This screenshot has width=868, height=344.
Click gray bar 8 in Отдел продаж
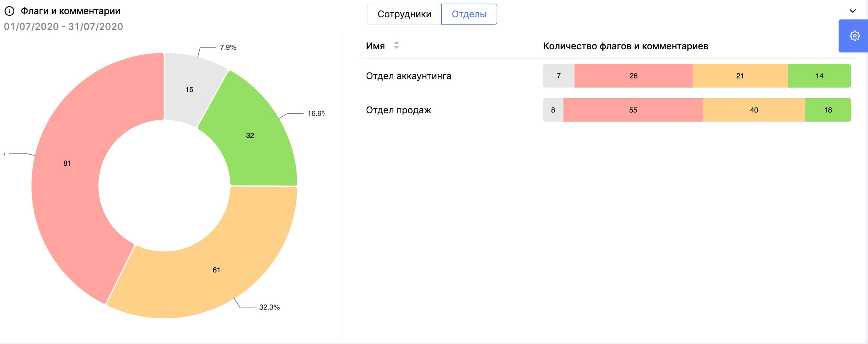pyautogui.click(x=553, y=110)
